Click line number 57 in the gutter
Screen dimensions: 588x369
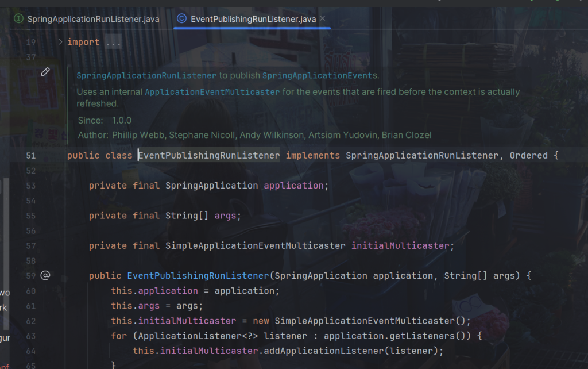30,245
